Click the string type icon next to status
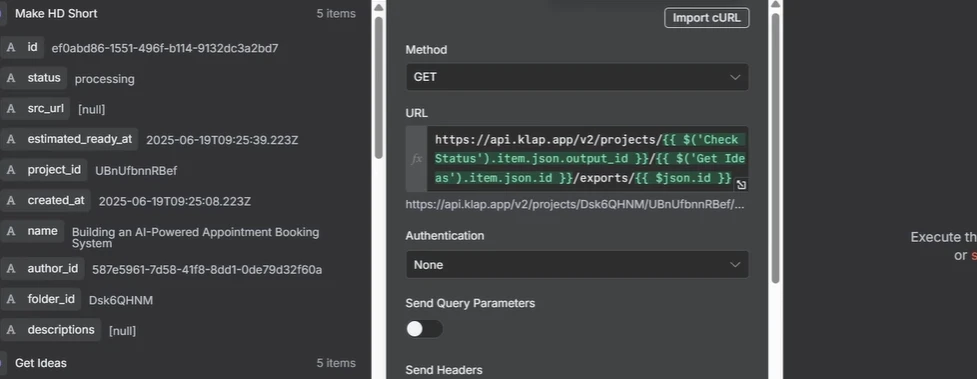977x379 pixels. tap(11, 78)
